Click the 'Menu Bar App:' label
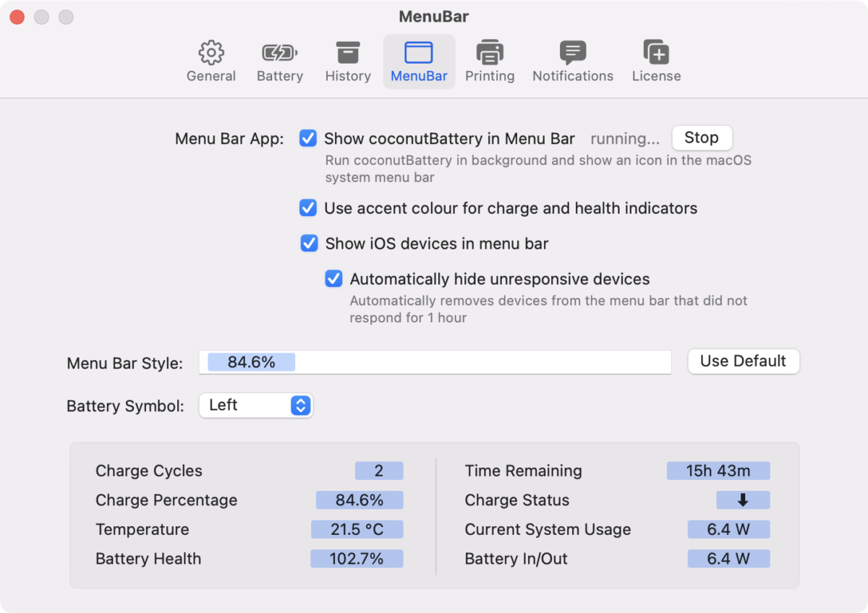The height and width of the screenshot is (613, 868). tap(230, 139)
